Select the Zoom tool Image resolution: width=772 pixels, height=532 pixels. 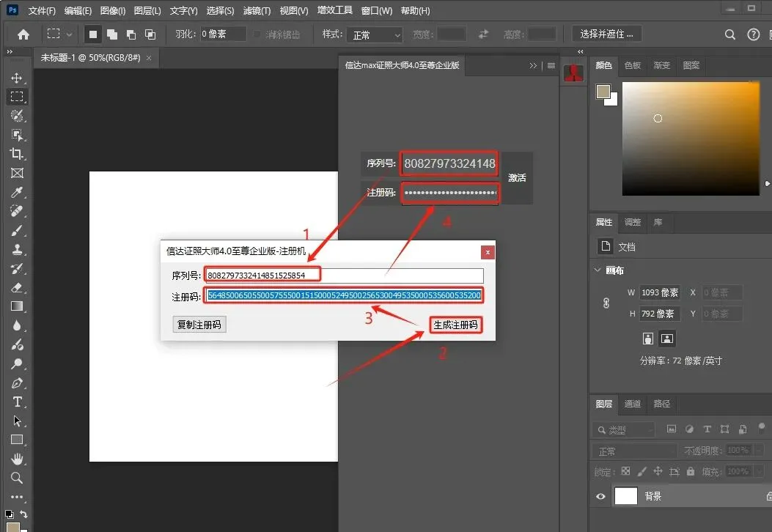tap(17, 477)
